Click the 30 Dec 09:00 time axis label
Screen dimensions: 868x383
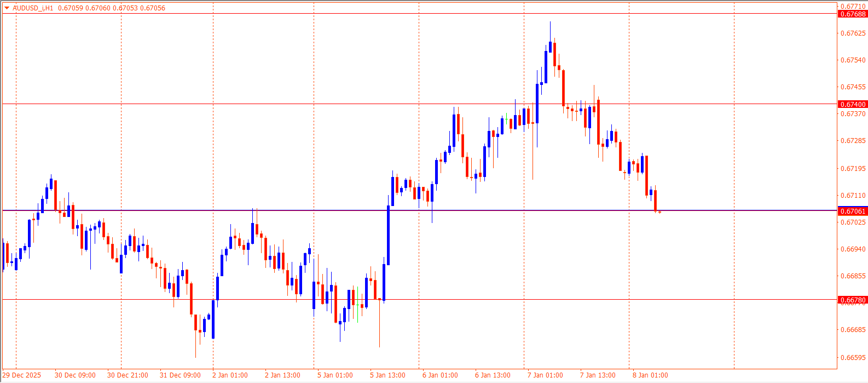click(x=75, y=375)
